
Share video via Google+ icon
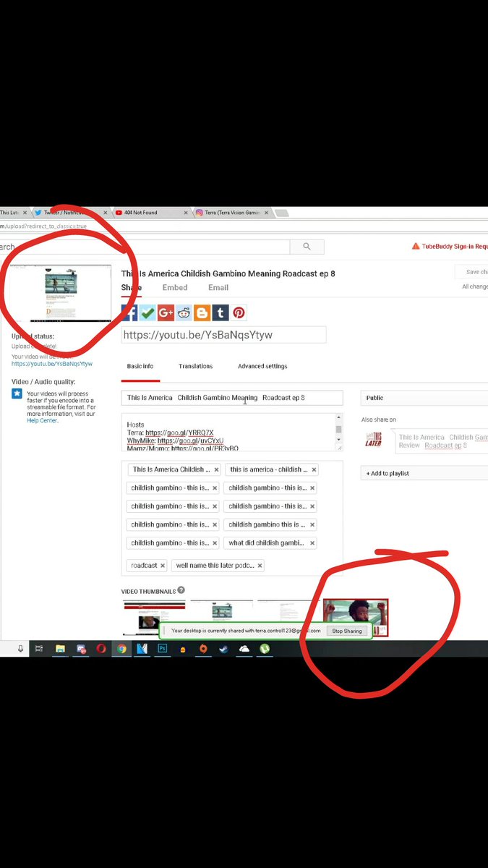[x=166, y=312]
